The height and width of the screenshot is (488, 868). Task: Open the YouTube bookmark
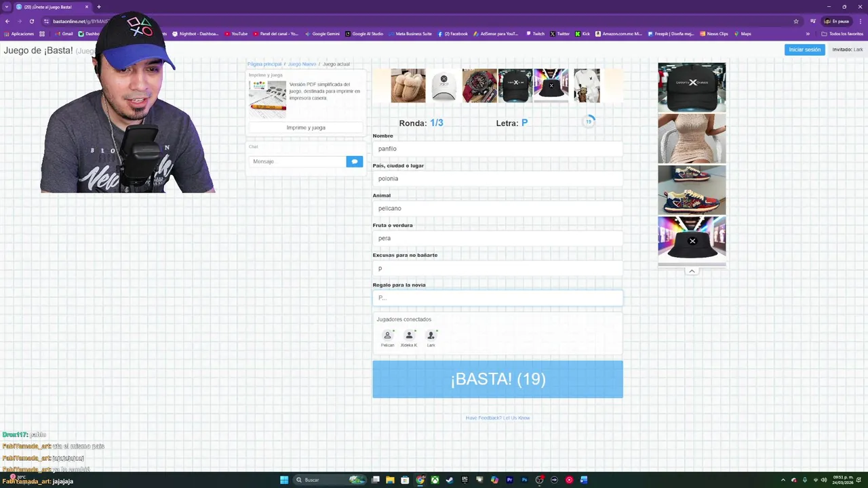(x=236, y=34)
